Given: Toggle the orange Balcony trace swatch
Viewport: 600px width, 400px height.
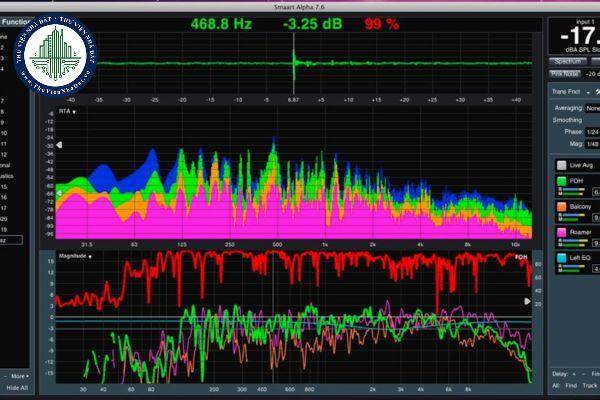Looking at the screenshot, I should click(x=560, y=207).
